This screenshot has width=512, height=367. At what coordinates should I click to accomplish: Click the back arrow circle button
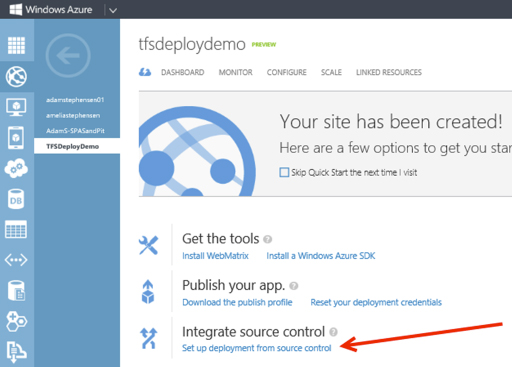(x=68, y=55)
